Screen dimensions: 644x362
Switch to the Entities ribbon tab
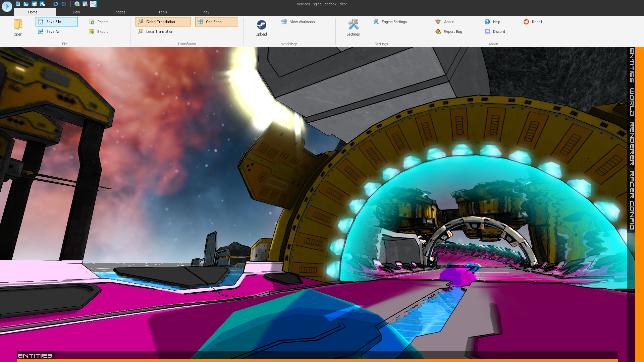coord(119,12)
